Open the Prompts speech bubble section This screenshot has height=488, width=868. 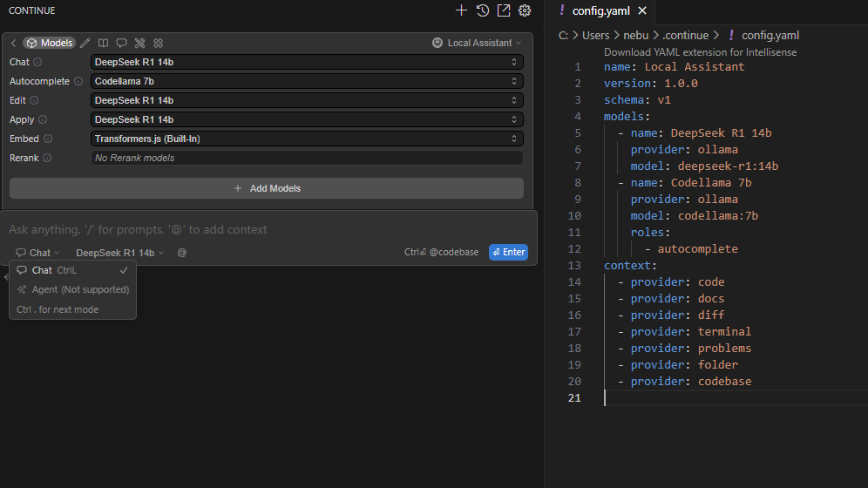tap(121, 44)
